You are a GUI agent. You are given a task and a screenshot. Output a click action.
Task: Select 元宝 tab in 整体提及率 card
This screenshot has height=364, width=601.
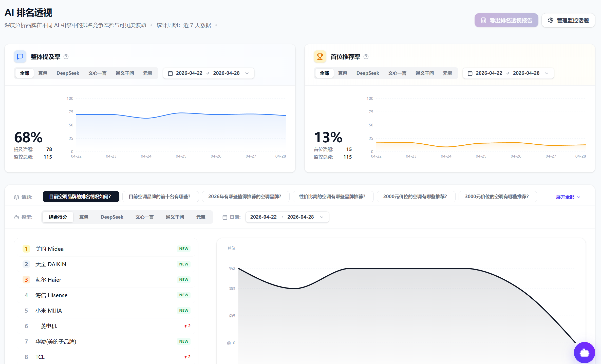[147, 73]
